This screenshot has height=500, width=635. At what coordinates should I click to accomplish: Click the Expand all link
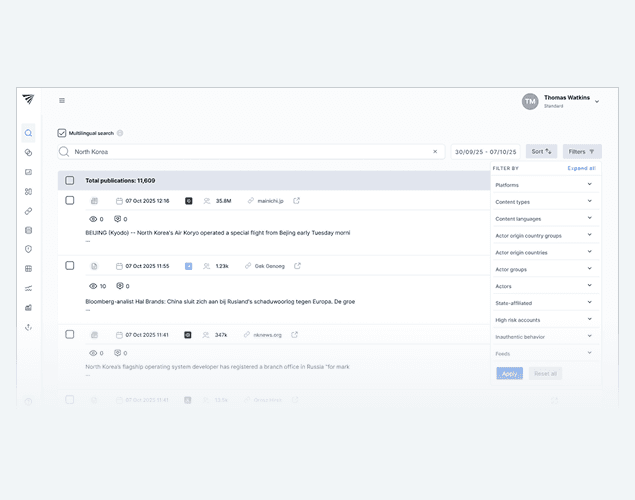[581, 169]
